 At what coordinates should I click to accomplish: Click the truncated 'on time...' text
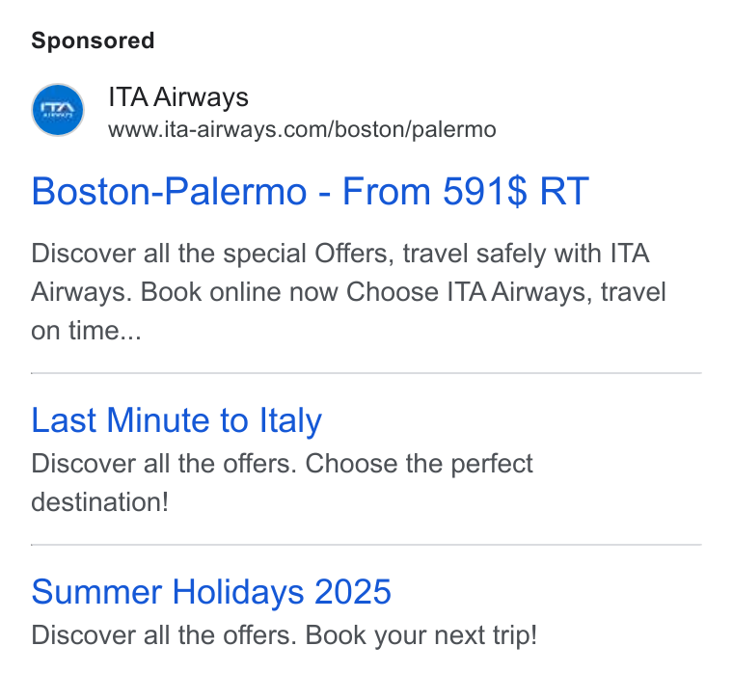tap(86, 331)
